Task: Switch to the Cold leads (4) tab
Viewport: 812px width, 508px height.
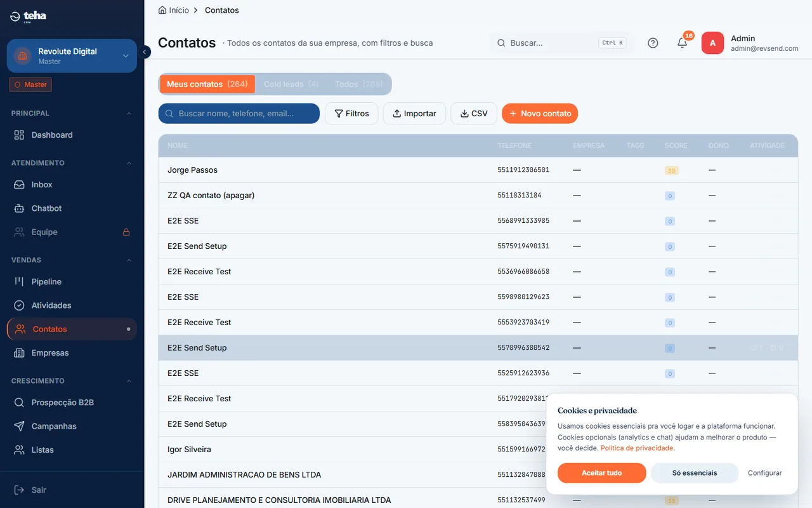Action: tap(291, 84)
